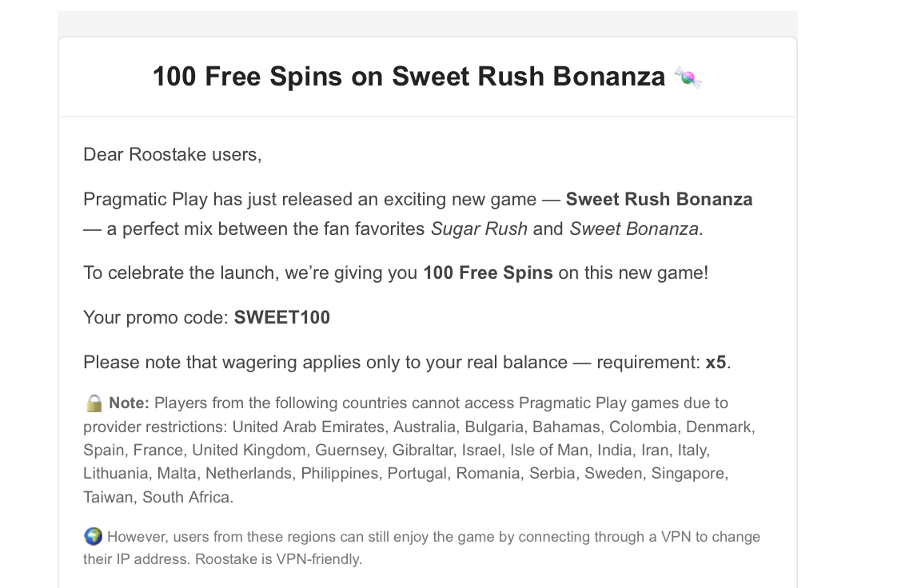
Task: Click 'South Africa' at the end of the list
Action: pyautogui.click(x=188, y=497)
